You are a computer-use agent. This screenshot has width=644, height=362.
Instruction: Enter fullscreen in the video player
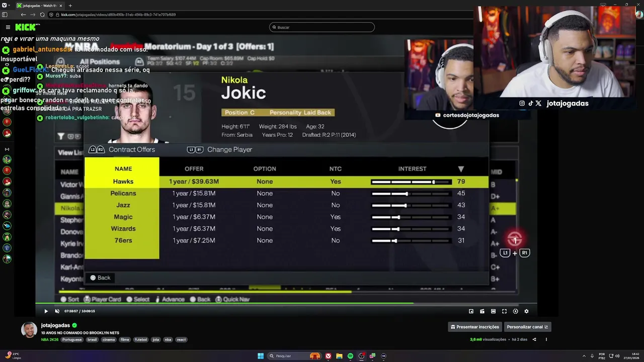pos(504,311)
